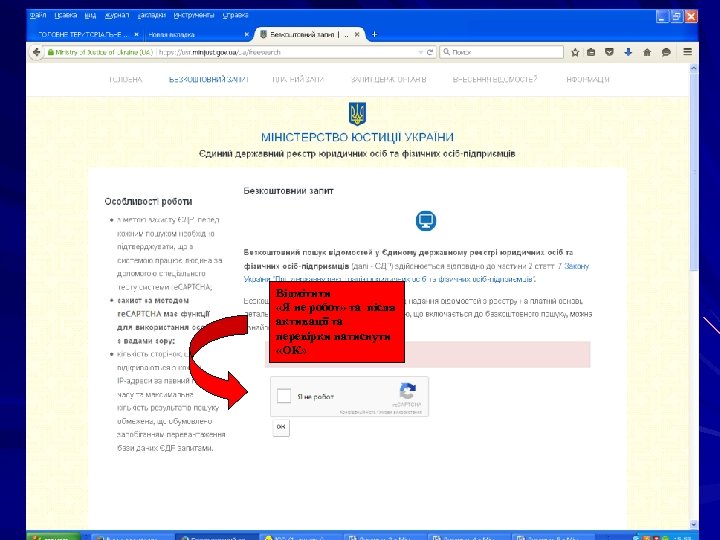Viewport: 720px width, 540px height.
Task: Open the chat bubble icon in toolbar
Action: 666,52
